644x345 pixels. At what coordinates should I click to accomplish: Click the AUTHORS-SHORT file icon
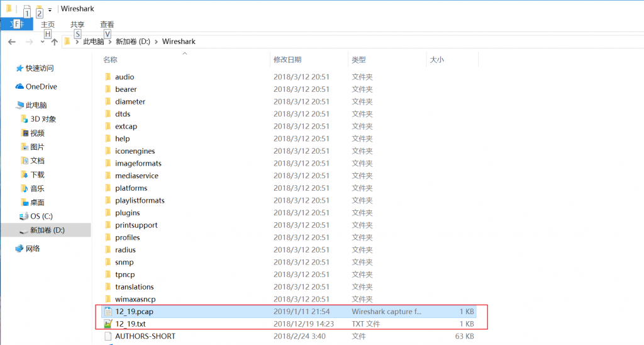click(108, 336)
